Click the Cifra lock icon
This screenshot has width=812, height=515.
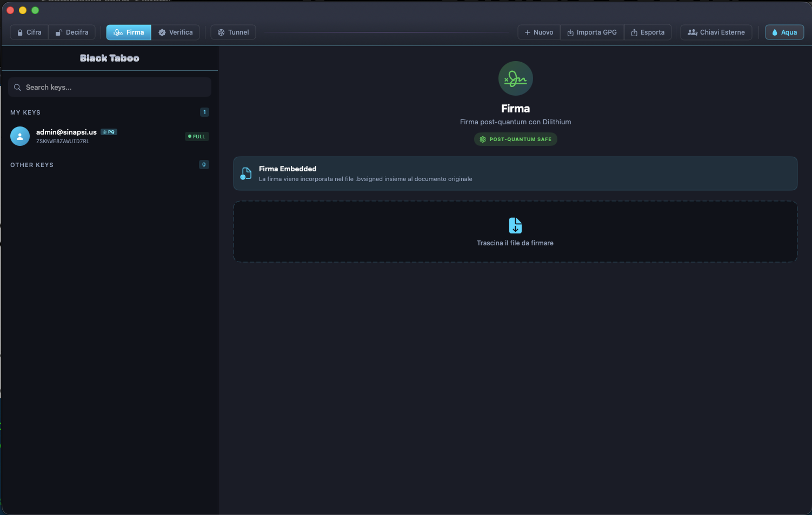[x=20, y=32]
